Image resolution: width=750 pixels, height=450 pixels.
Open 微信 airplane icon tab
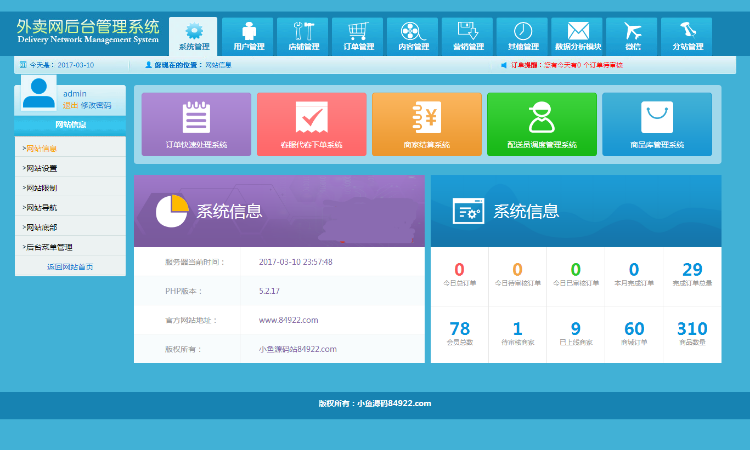[632, 37]
